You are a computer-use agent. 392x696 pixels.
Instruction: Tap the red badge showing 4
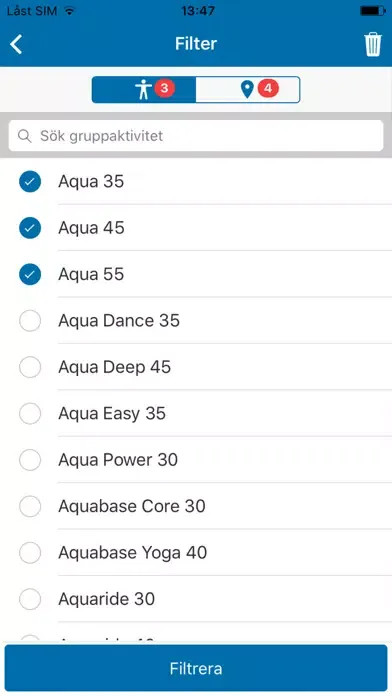click(x=268, y=88)
